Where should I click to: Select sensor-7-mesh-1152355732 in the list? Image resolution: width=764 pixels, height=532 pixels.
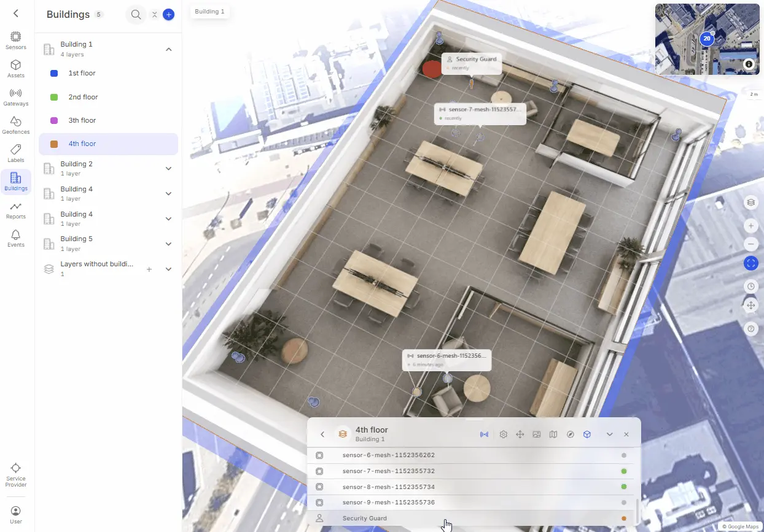coord(472,471)
